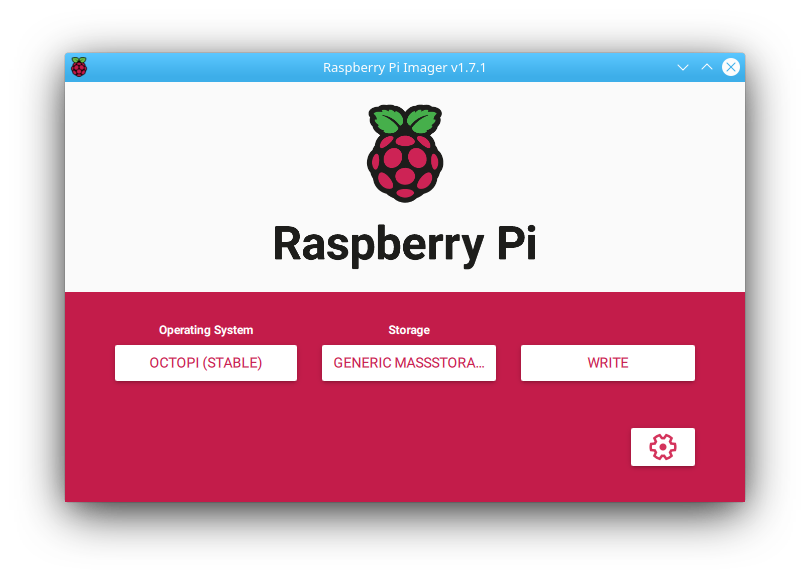Choose operating system OCTOPI (STABLE) button
810x579 pixels.
point(206,363)
